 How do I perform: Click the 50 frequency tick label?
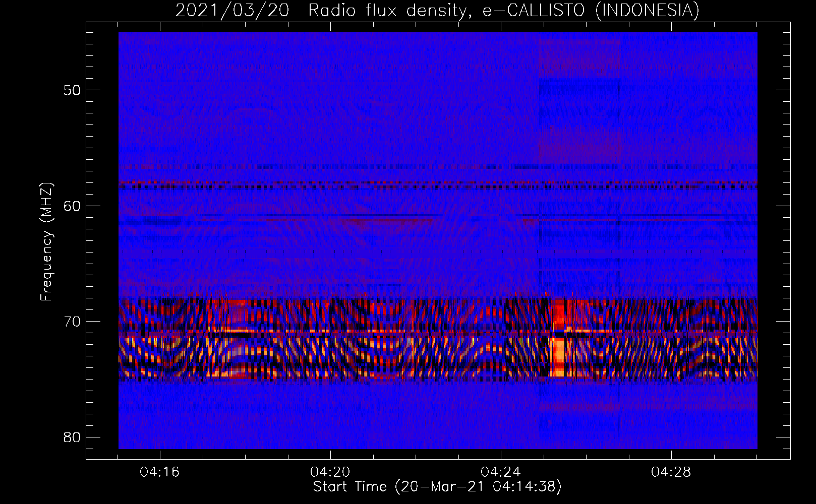point(72,90)
